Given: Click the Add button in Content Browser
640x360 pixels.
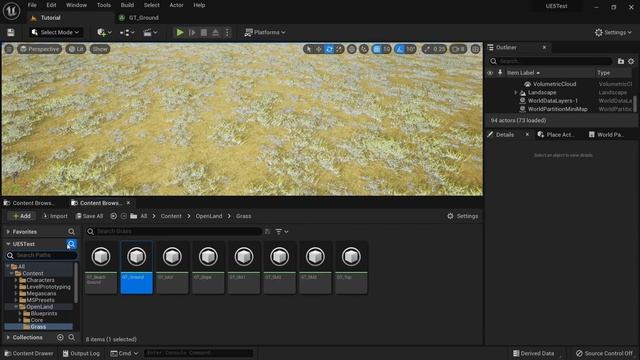Looking at the screenshot, I should (x=22, y=216).
